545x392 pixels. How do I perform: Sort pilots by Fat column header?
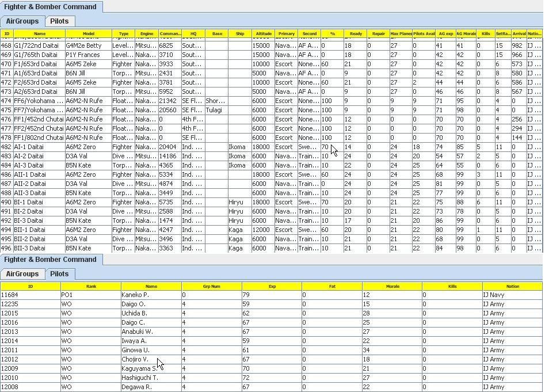(332, 286)
